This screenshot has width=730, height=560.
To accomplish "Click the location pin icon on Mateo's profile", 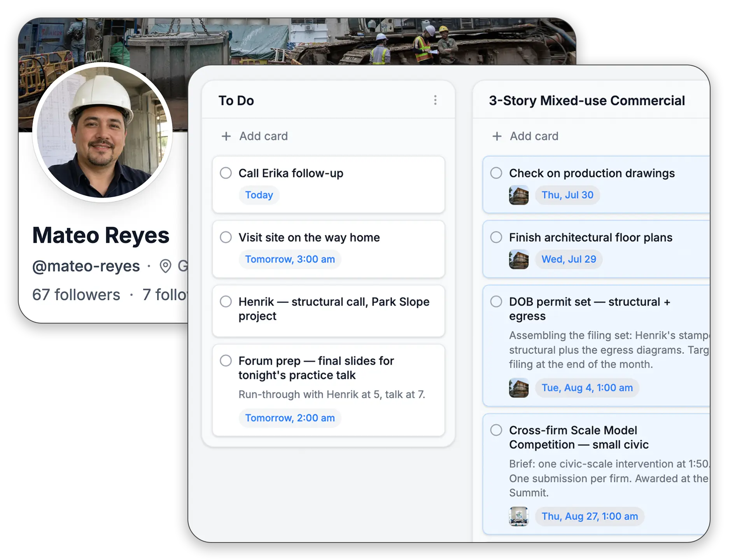I will (166, 266).
